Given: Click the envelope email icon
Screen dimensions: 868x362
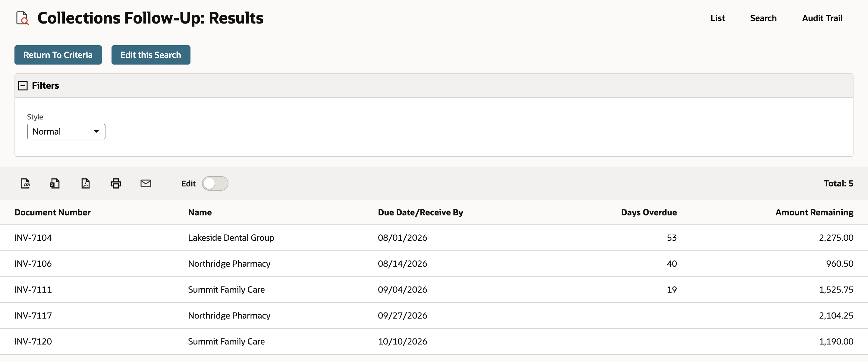Looking at the screenshot, I should (x=146, y=183).
